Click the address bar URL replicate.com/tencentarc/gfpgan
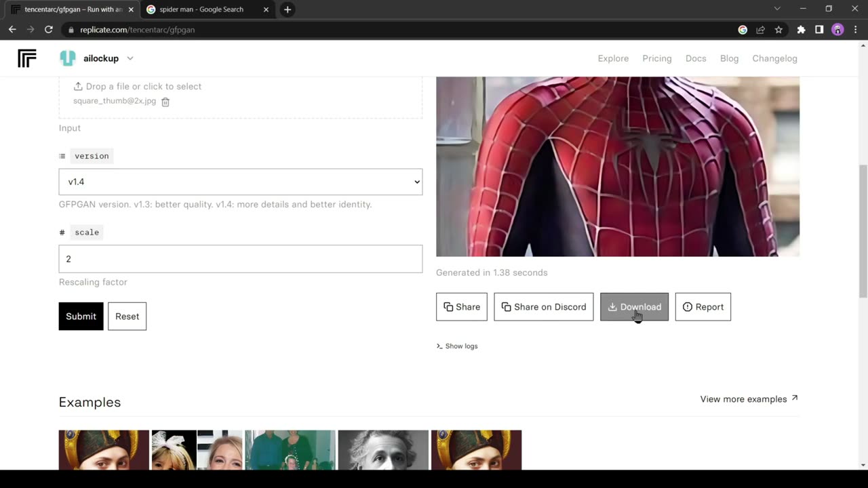The width and height of the screenshot is (868, 488). [137, 30]
